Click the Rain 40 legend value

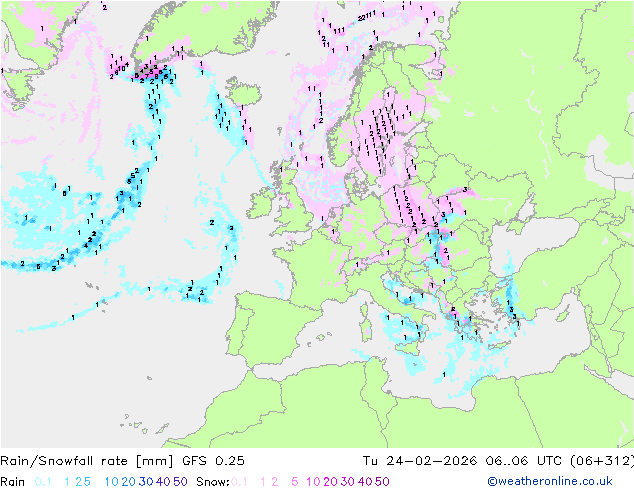[x=163, y=482]
